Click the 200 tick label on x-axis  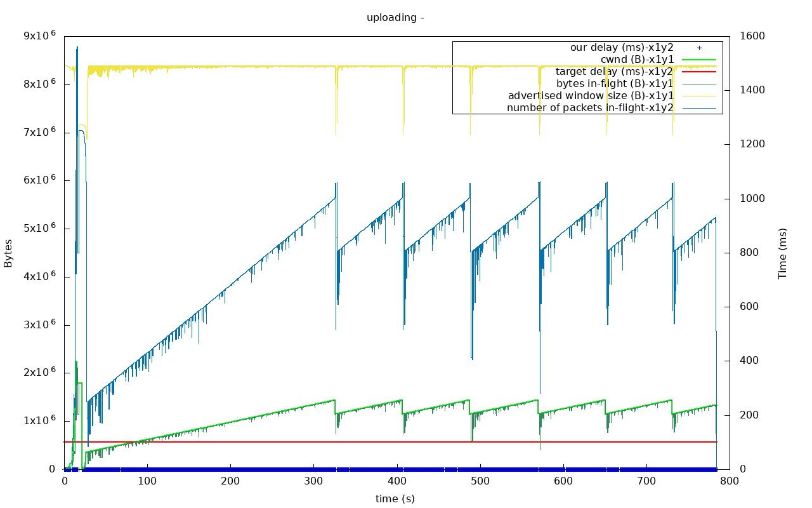point(230,481)
